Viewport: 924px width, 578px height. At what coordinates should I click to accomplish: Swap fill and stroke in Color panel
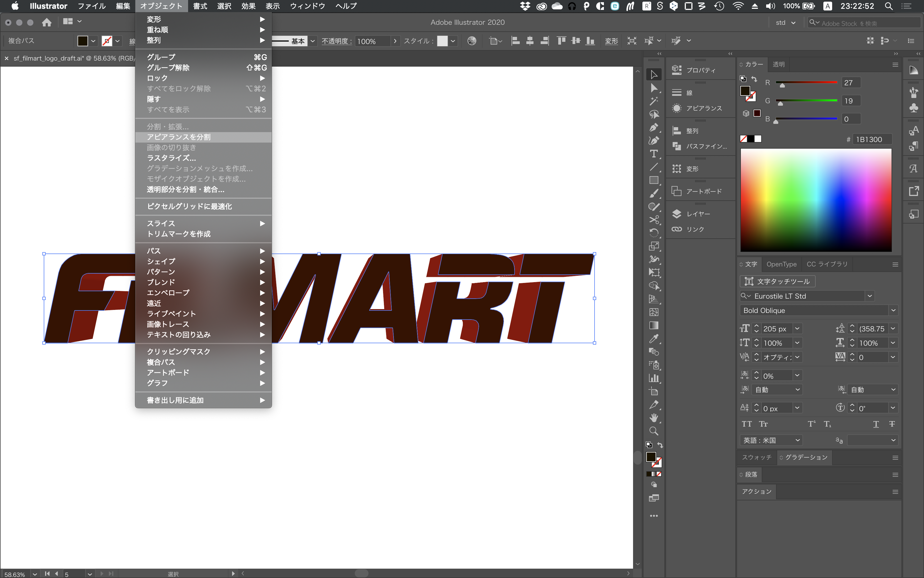coord(754,79)
